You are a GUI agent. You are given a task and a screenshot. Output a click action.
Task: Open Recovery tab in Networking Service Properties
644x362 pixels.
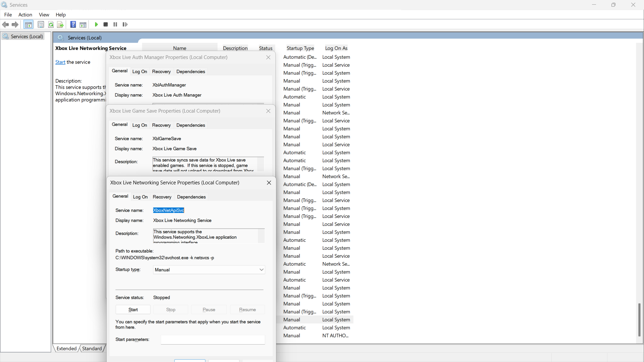point(162,197)
